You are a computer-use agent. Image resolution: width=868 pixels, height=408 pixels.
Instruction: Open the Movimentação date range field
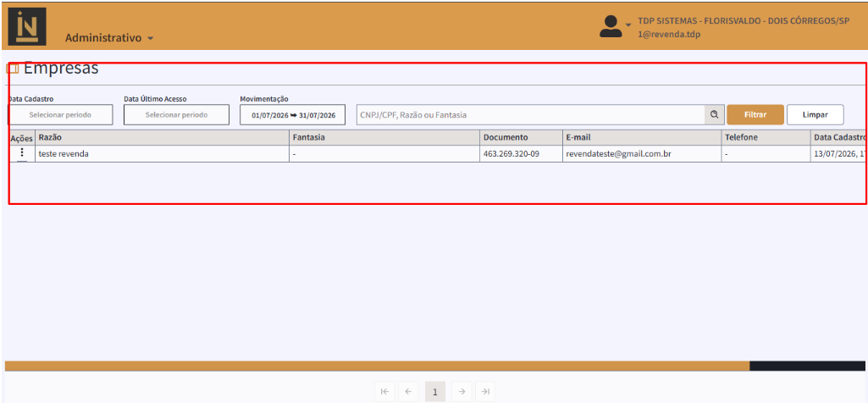[293, 115]
